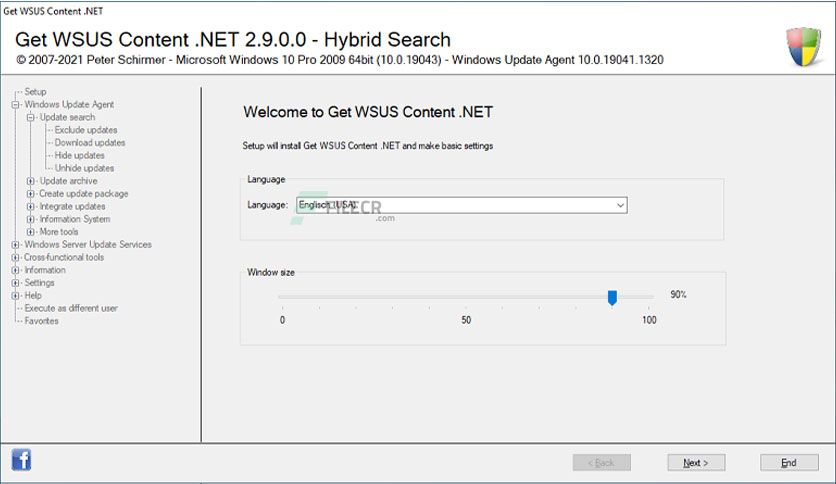Expand Windows Server Update Services node
The height and width of the screenshot is (484, 836).
(x=15, y=245)
